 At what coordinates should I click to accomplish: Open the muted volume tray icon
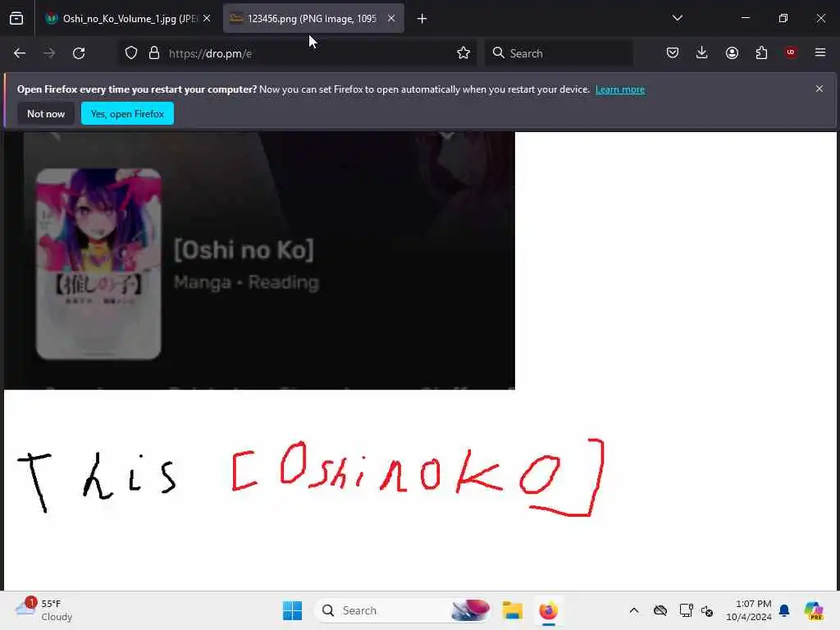click(x=707, y=610)
